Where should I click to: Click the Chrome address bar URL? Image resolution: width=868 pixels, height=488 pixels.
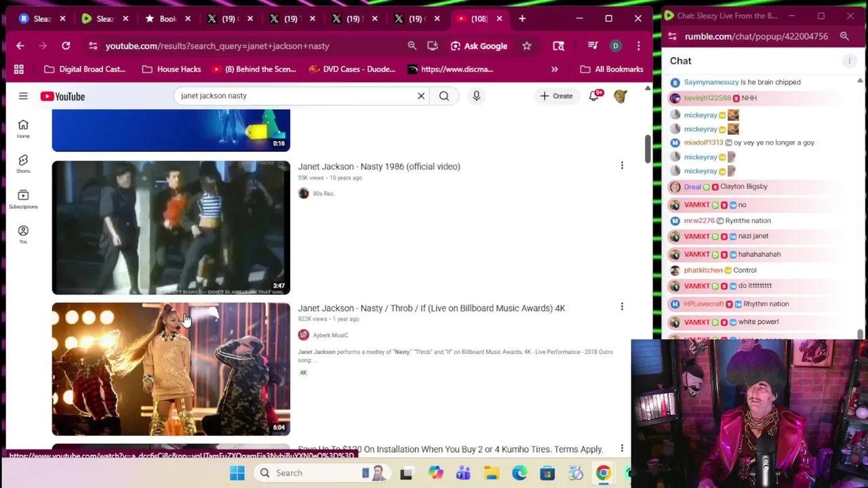(217, 45)
